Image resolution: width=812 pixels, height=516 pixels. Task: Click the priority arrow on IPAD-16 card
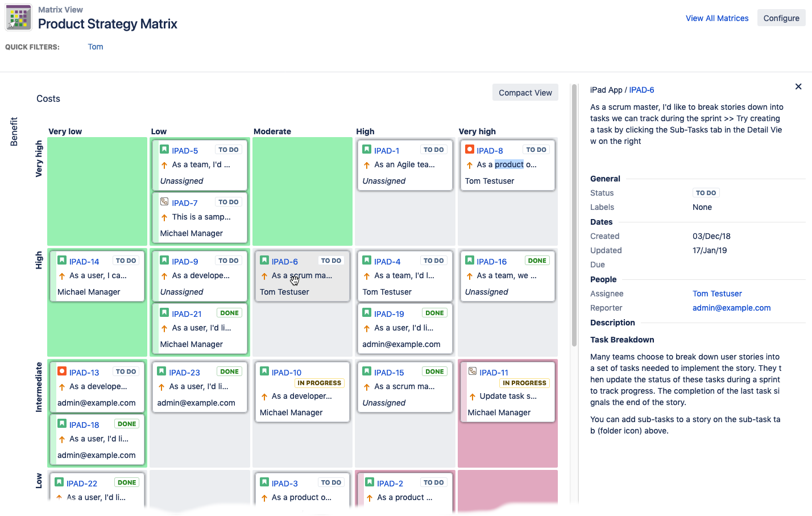coord(470,276)
